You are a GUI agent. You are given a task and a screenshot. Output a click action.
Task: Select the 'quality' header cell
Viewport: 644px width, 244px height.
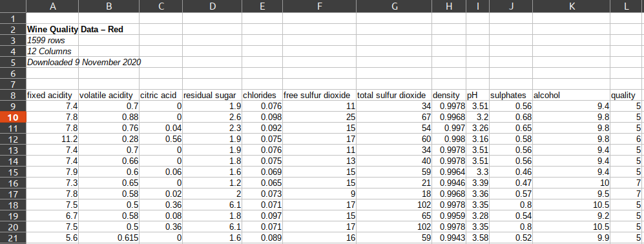(x=627, y=96)
